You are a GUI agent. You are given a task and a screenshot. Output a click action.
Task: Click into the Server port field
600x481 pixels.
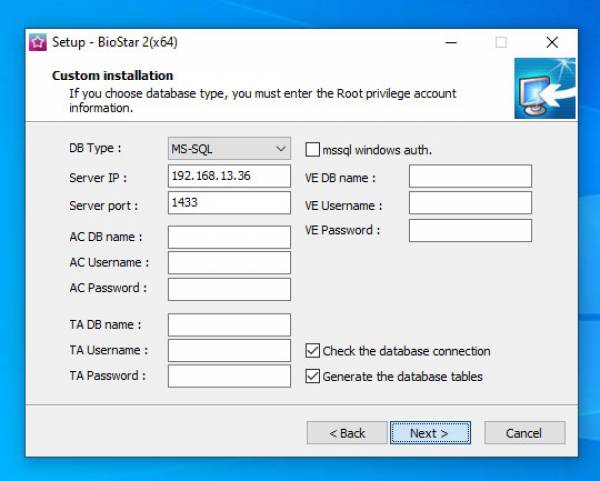point(229,203)
